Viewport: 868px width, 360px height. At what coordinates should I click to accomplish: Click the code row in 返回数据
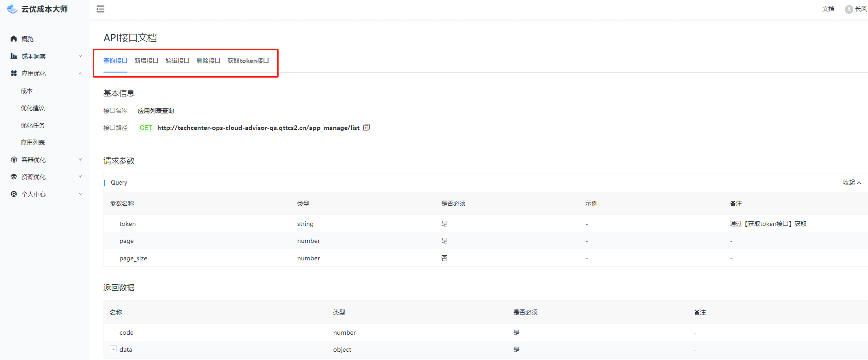pyautogui.click(x=485, y=332)
